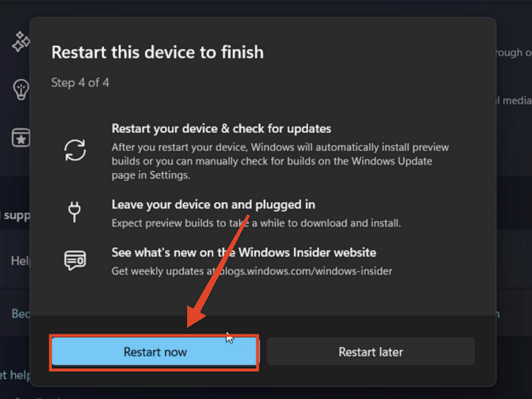Click the lightbulb icon in the background
This screenshot has height=399, width=532.
coord(21,89)
